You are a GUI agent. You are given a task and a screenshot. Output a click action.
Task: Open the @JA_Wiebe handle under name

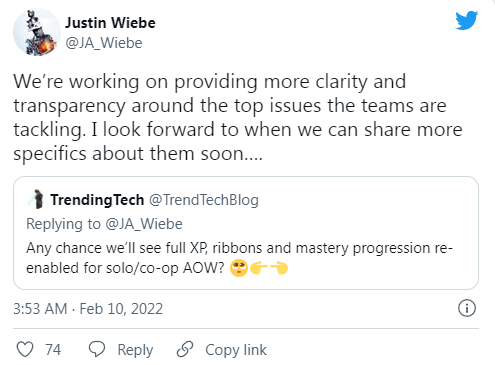[104, 43]
